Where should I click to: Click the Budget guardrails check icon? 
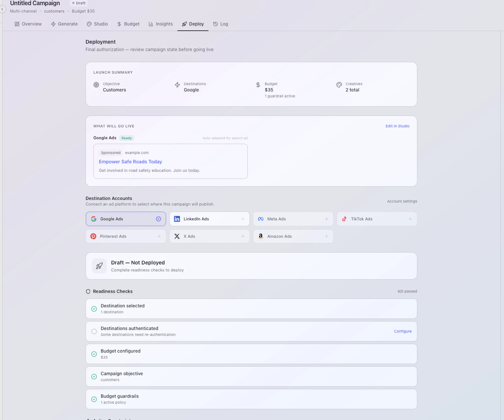(x=94, y=399)
